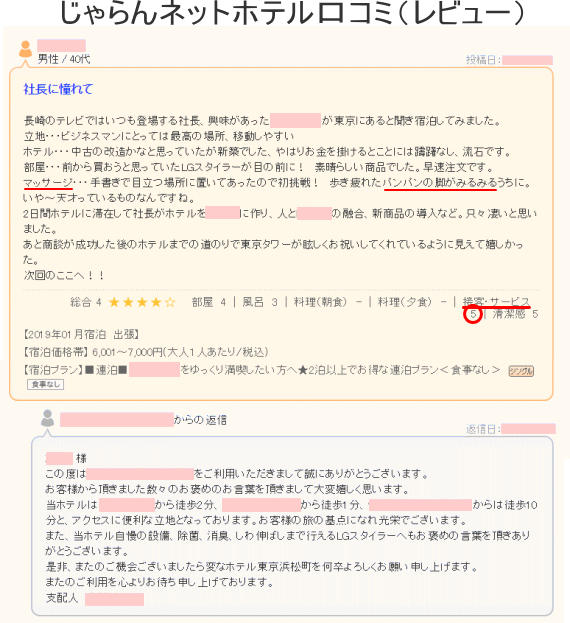Click the 総合 4 overall score label
The width and height of the screenshot is (570, 623).
(86, 302)
